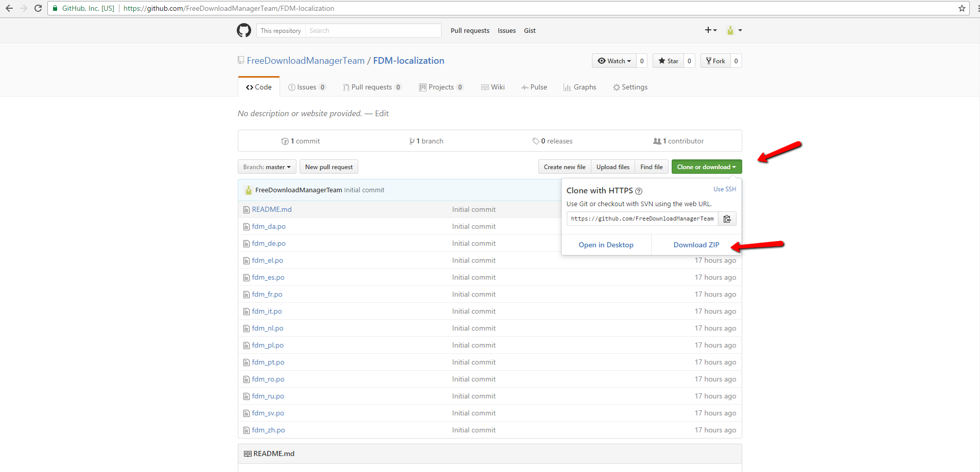Open fdm_ru.po file
980x472 pixels.
click(268, 396)
